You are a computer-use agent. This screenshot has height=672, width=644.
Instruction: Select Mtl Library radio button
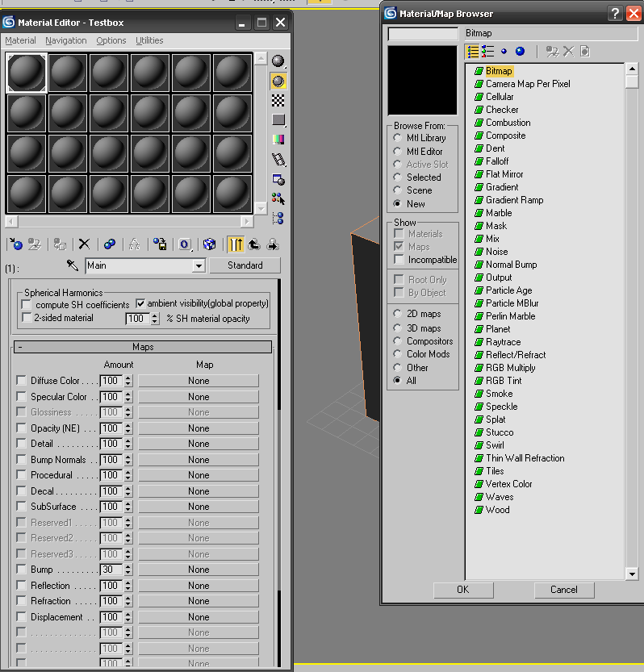(398, 138)
